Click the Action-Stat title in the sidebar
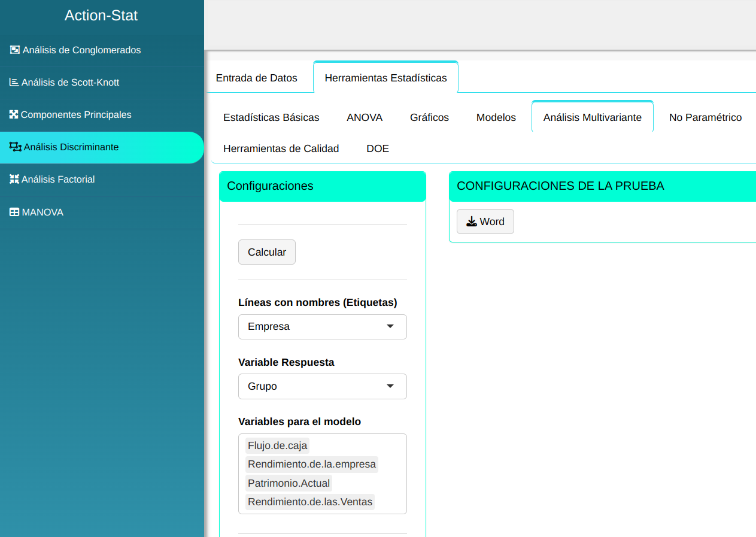The image size is (756, 537). pyautogui.click(x=101, y=16)
